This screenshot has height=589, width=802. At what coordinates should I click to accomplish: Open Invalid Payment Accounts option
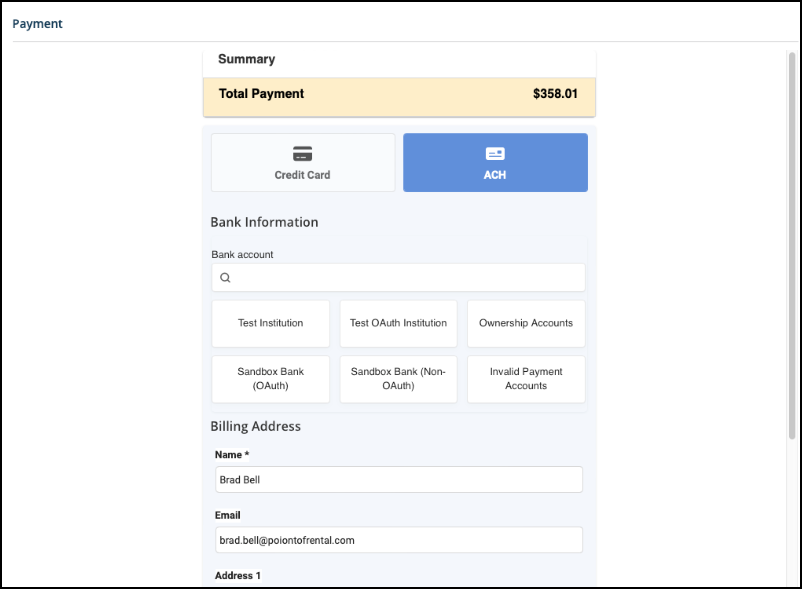(x=526, y=378)
